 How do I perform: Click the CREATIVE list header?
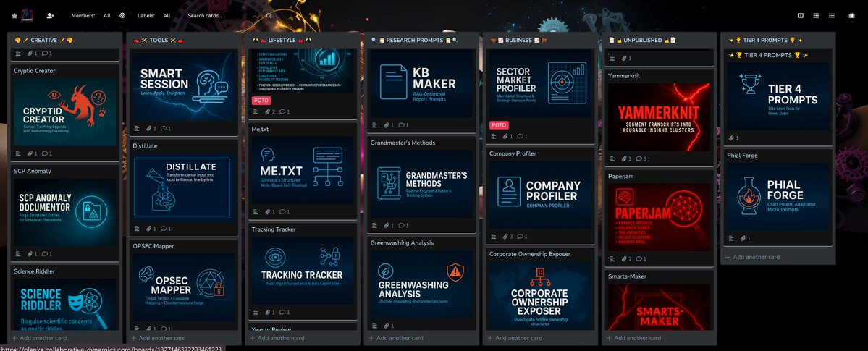click(43, 41)
